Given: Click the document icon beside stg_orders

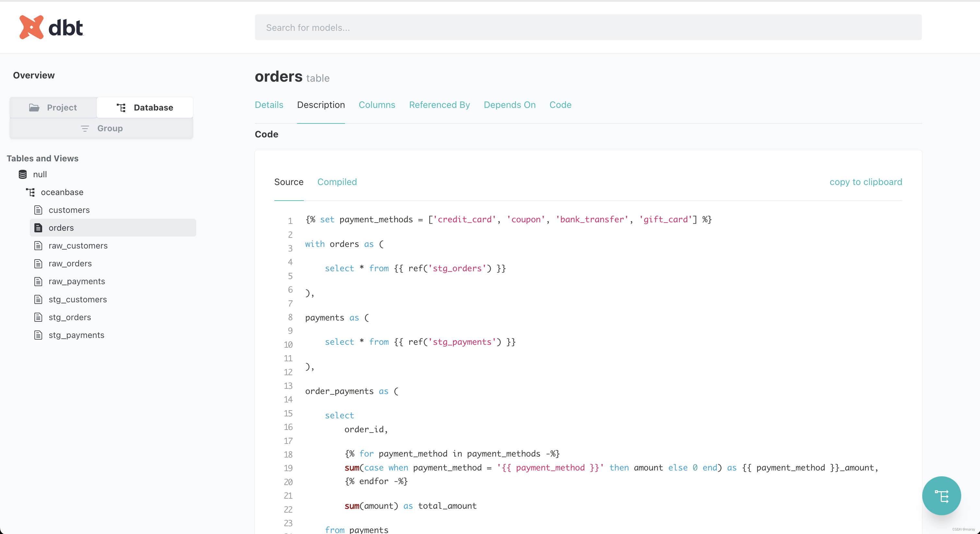Looking at the screenshot, I should pyautogui.click(x=38, y=317).
